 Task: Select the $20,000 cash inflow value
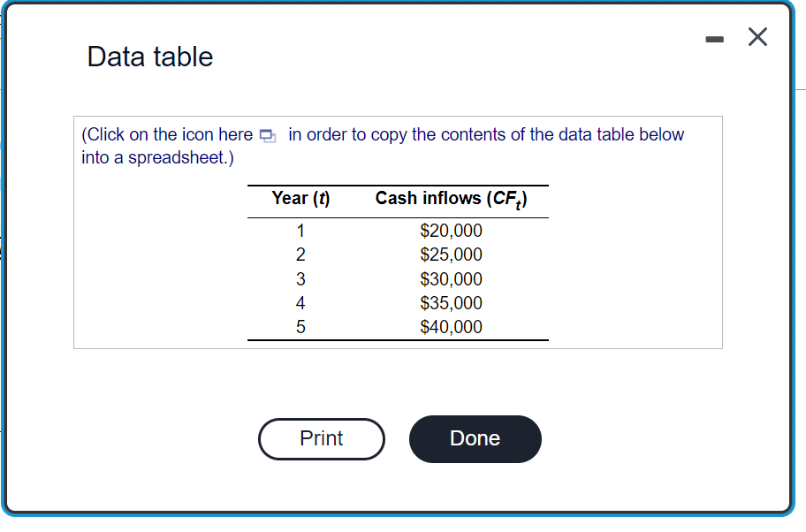click(451, 231)
